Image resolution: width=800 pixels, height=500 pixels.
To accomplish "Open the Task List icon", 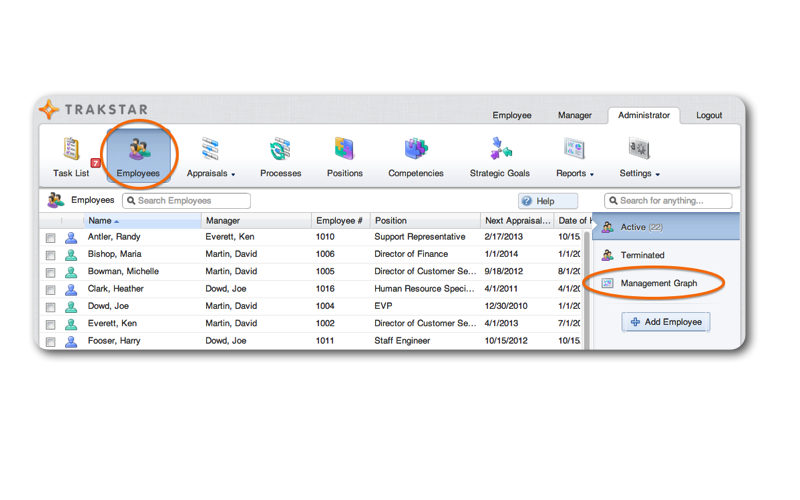I will (x=71, y=148).
